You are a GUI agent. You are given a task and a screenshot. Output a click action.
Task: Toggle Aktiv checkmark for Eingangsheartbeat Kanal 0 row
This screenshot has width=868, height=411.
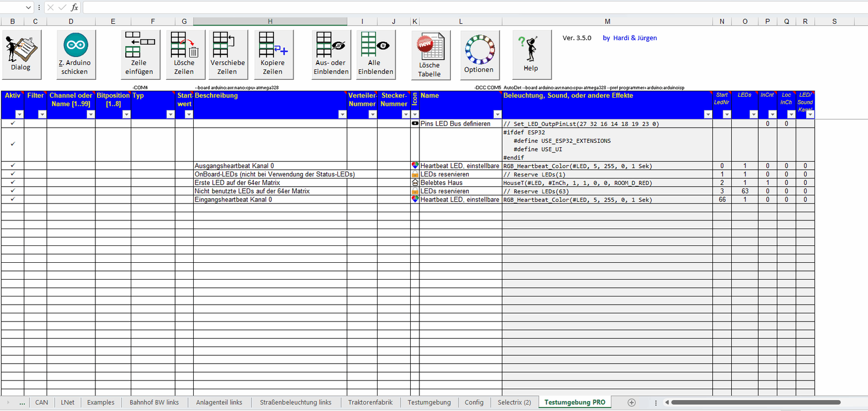[x=13, y=199]
